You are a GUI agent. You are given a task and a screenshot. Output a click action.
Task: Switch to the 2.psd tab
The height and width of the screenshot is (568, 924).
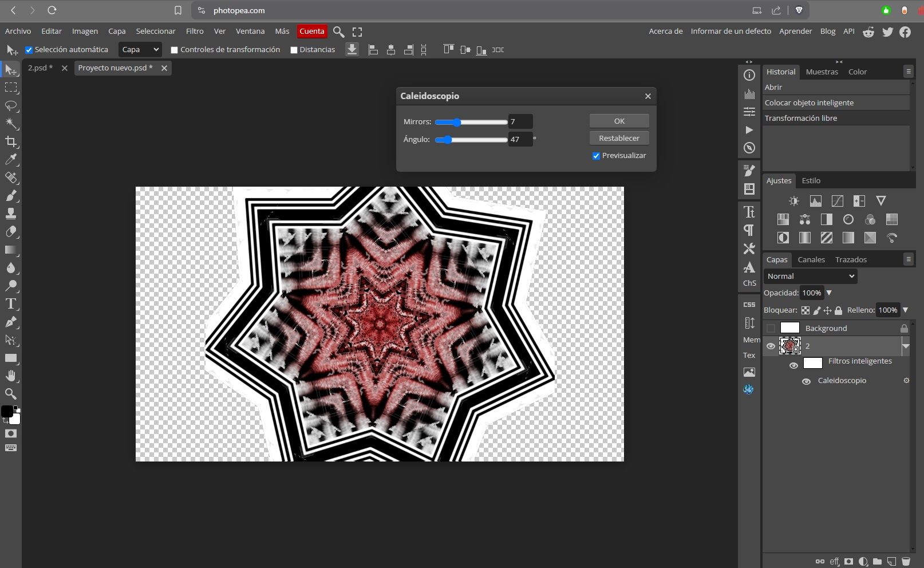pos(40,68)
